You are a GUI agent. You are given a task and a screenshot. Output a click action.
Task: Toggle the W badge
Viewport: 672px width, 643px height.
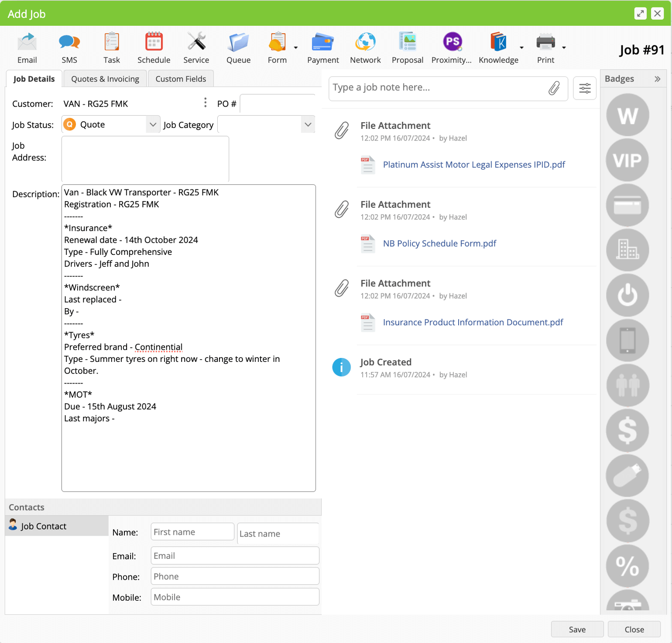click(627, 115)
